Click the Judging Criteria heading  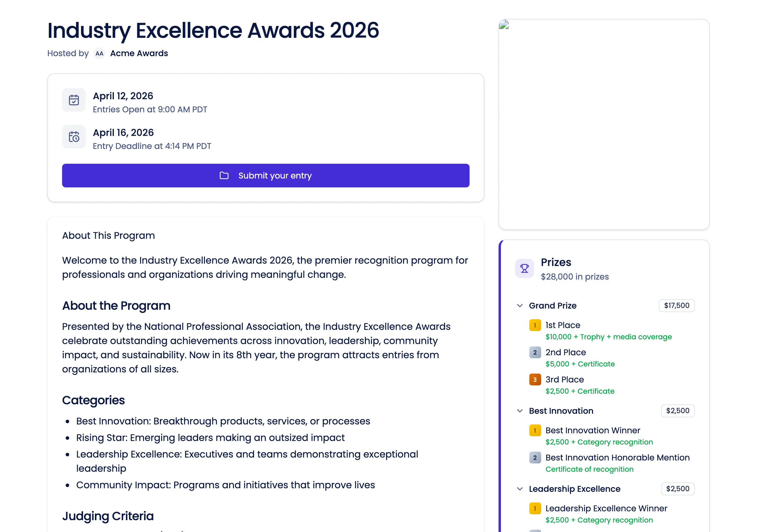pos(108,516)
